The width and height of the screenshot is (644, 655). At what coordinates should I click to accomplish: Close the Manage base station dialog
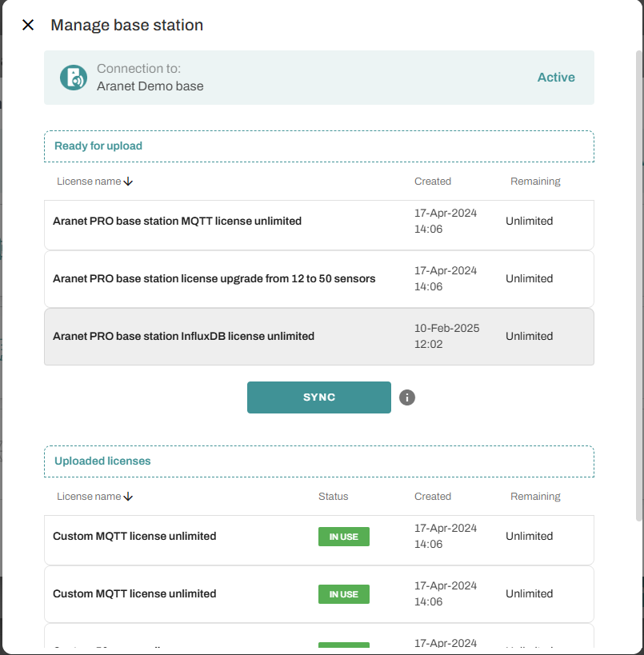point(28,25)
